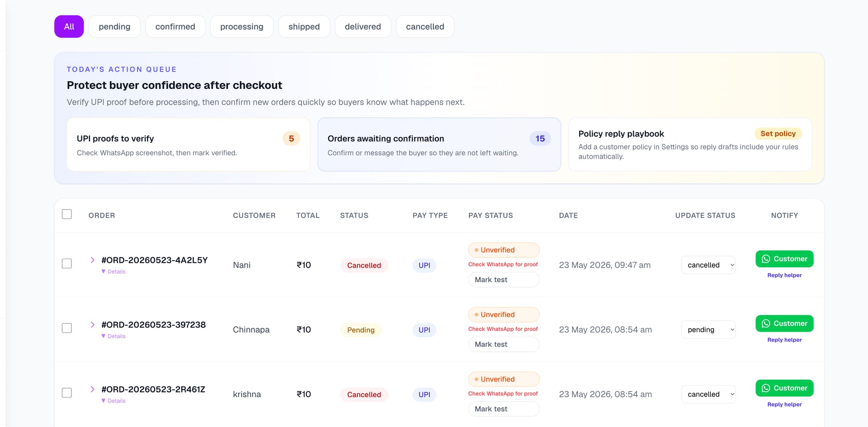Screen dimensions: 868x427
Task: Click date 23 May 2026, 09:47 am
Action: point(605,265)
